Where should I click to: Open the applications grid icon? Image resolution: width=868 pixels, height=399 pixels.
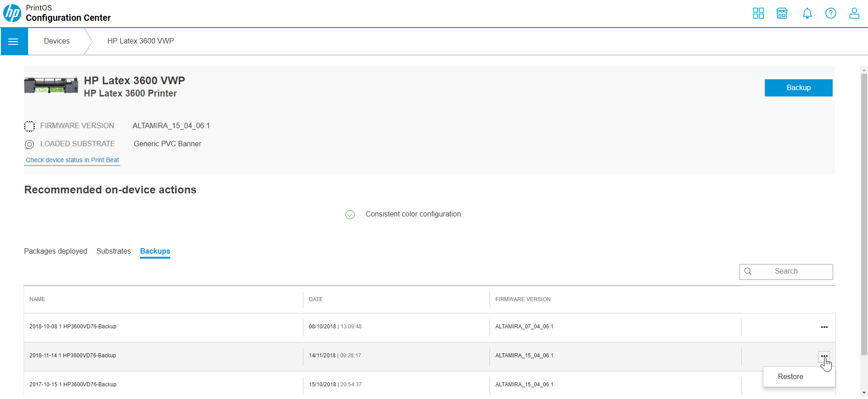tap(758, 13)
